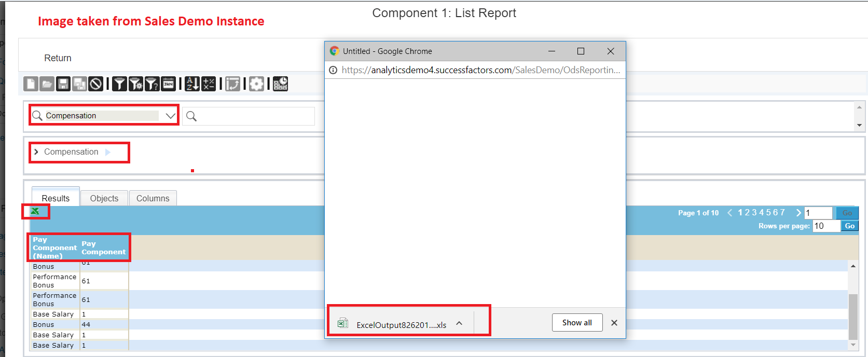868x357 pixels.
Task: Jump to results page 2
Action: (x=748, y=213)
